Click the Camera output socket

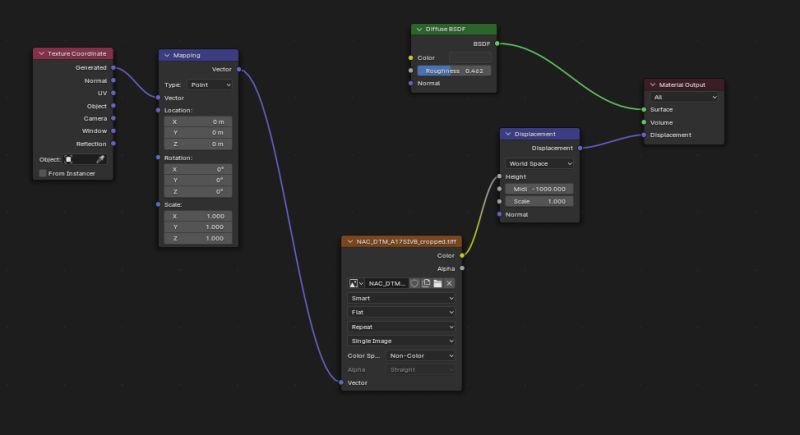point(113,118)
